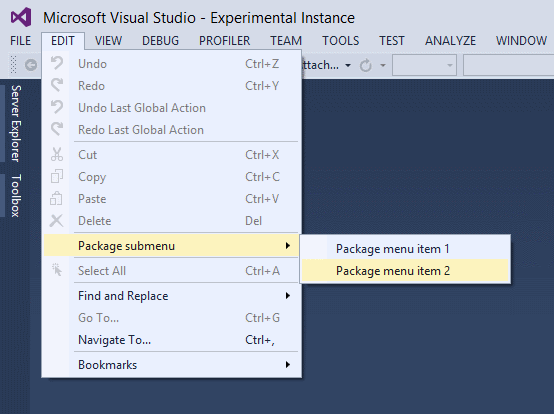Open the Server Explorer side tab
This screenshot has width=554, height=414.
click(16, 123)
